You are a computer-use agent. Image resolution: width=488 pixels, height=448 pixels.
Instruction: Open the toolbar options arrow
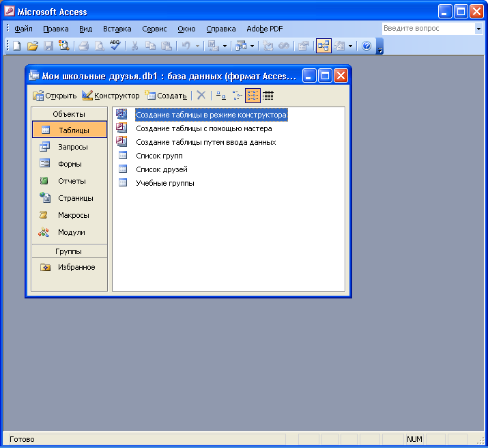pos(380,46)
